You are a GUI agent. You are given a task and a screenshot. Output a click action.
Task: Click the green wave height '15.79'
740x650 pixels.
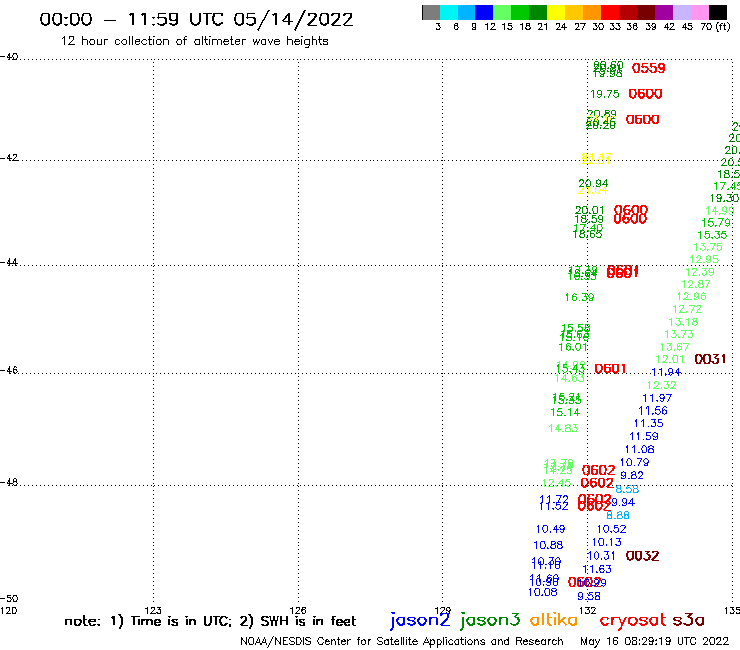point(716,223)
